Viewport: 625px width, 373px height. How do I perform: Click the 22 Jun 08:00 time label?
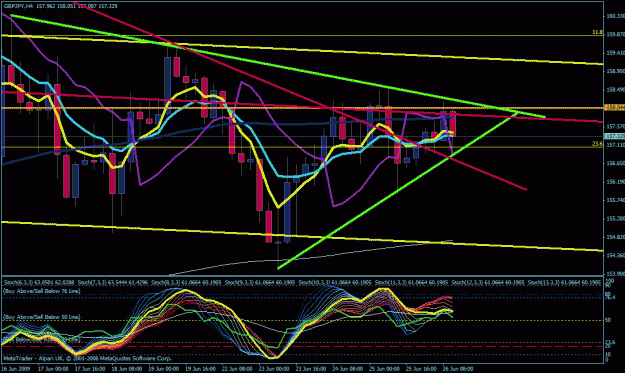coord(238,369)
